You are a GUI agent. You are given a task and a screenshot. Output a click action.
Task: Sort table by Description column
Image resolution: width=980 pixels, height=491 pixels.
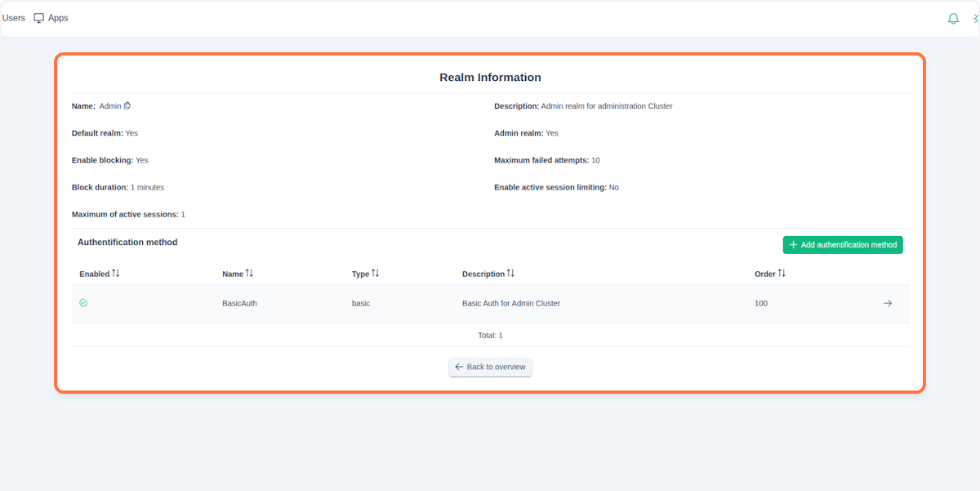pos(510,274)
